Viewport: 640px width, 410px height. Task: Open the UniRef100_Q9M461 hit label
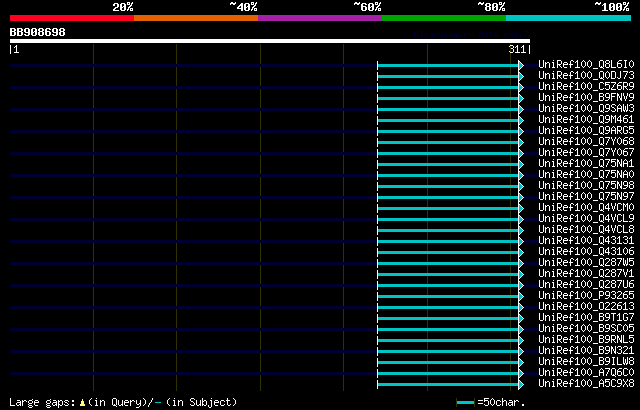point(586,120)
